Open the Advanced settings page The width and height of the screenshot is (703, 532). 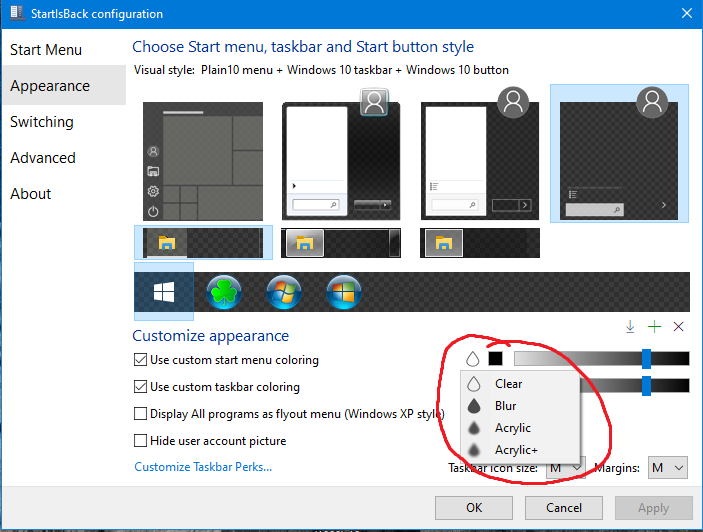point(64,158)
